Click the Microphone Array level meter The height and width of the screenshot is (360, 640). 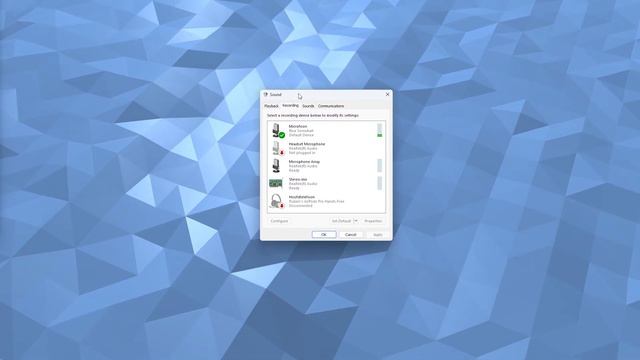point(380,166)
